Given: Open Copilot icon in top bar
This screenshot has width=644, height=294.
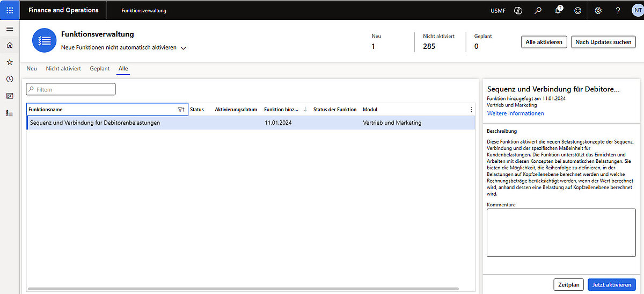Looking at the screenshot, I should click(518, 10).
